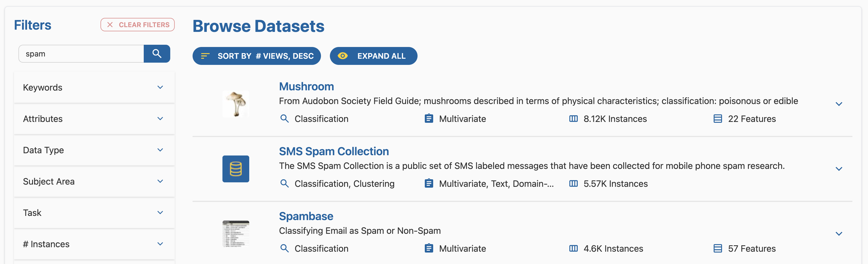Screen dimensions: 868x264
Task: Open the Spambase dataset link
Action: point(306,216)
